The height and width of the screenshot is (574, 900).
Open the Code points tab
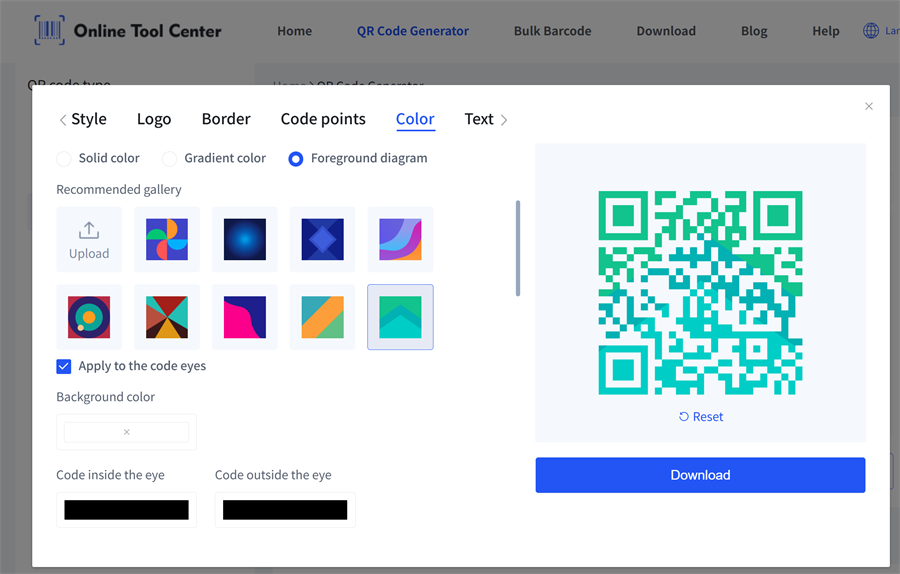[323, 119]
